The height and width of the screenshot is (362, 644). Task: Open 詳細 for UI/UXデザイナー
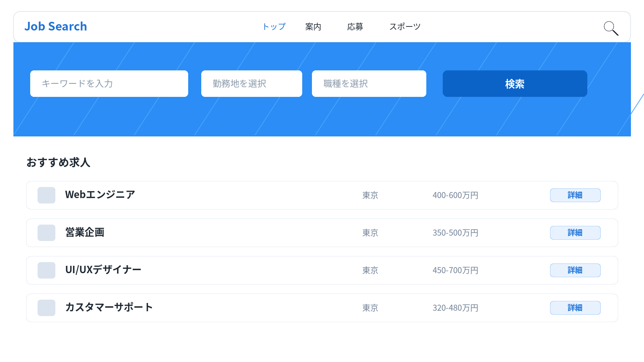pos(575,270)
